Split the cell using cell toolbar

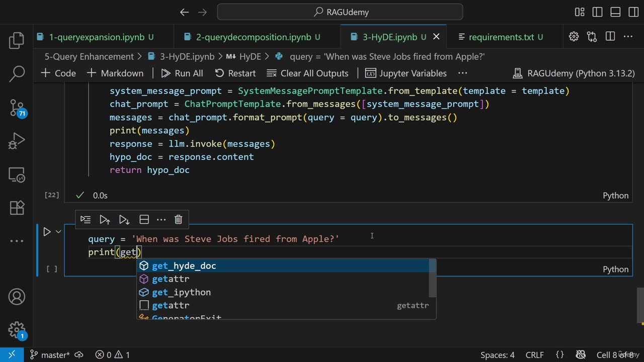pos(144,220)
